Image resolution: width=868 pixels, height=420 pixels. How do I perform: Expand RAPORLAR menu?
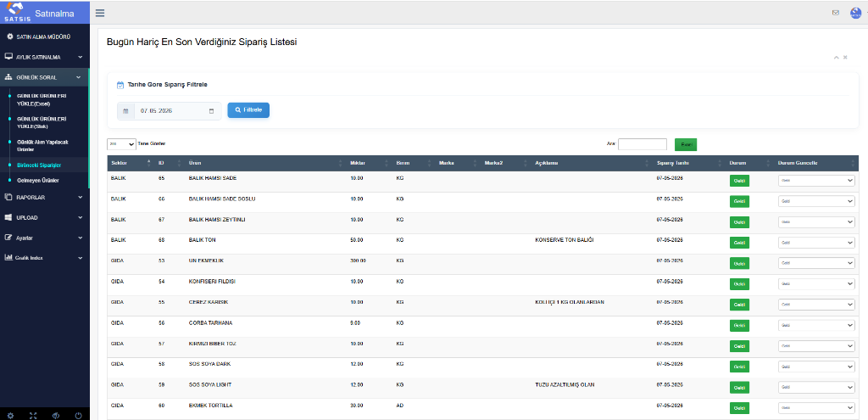[x=81, y=197]
